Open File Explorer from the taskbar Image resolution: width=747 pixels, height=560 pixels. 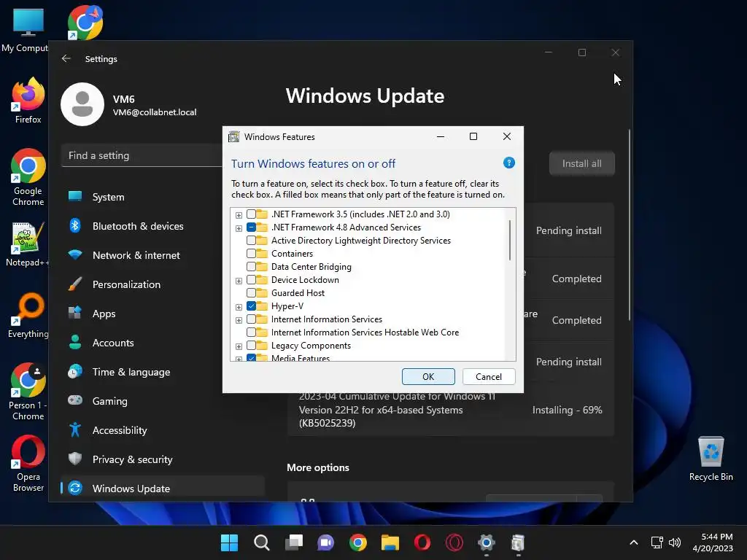click(390, 542)
